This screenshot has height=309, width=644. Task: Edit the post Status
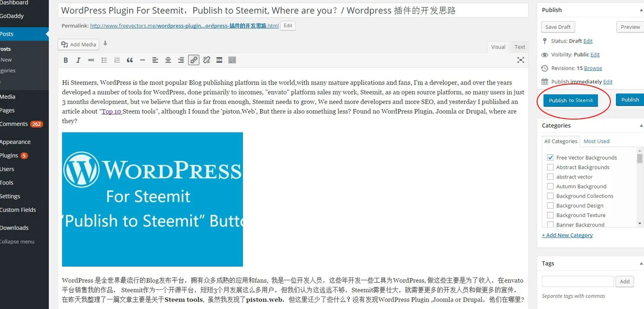pos(588,41)
